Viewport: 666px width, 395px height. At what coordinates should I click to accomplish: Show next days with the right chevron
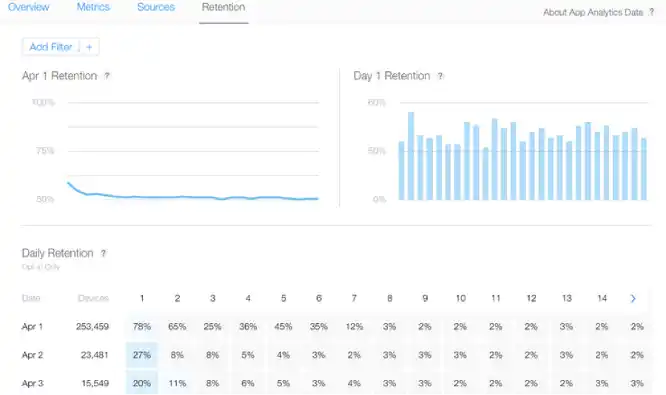[633, 299]
